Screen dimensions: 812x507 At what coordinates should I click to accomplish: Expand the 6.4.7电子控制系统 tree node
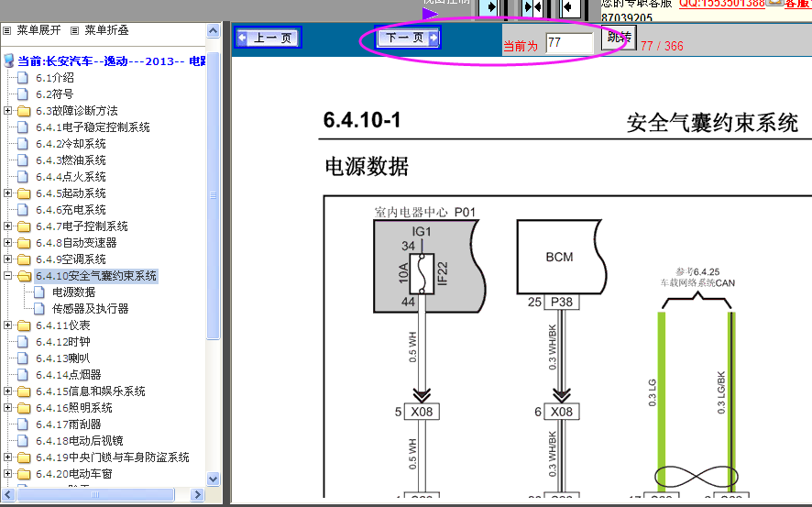coord(7,226)
